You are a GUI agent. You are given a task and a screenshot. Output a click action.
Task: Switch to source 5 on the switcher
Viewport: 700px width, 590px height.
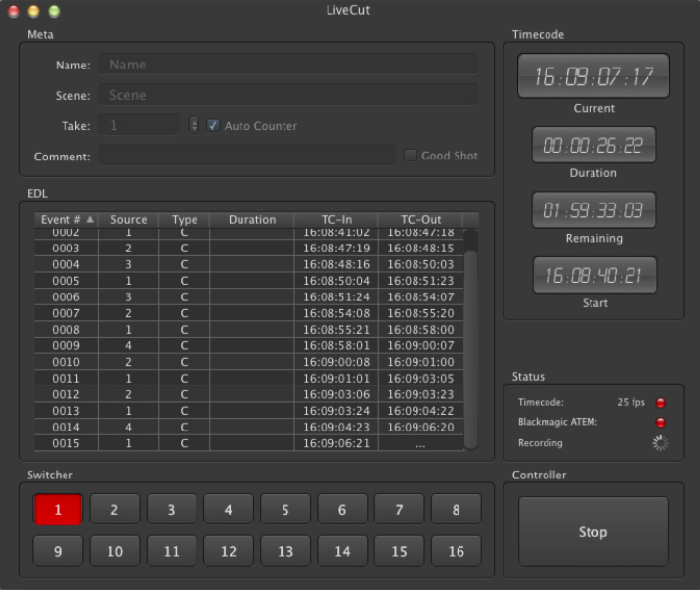click(285, 509)
